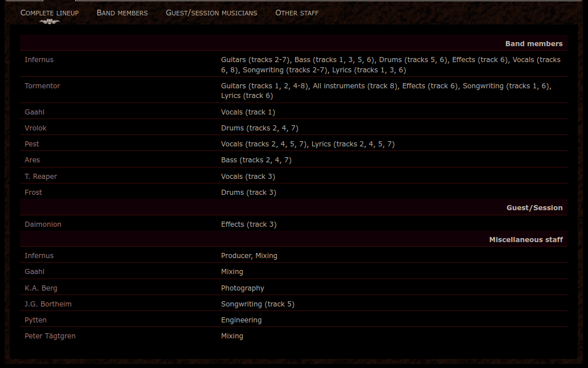Open Ares's profile link

[x=32, y=160]
